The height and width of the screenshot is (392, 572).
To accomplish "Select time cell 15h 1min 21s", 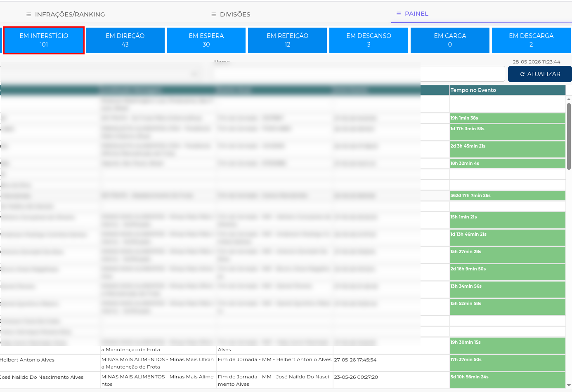I will [x=507, y=221].
